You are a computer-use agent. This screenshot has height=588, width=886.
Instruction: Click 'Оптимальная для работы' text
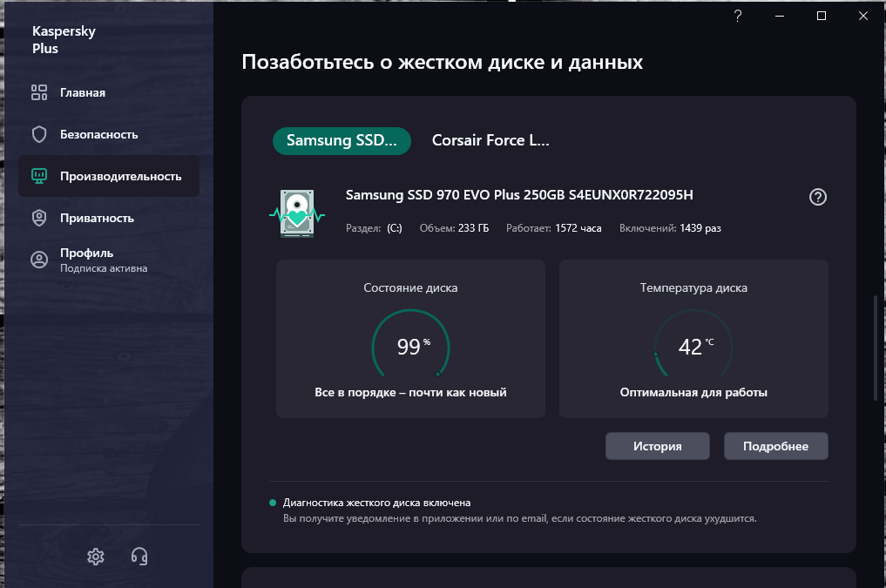coord(693,393)
